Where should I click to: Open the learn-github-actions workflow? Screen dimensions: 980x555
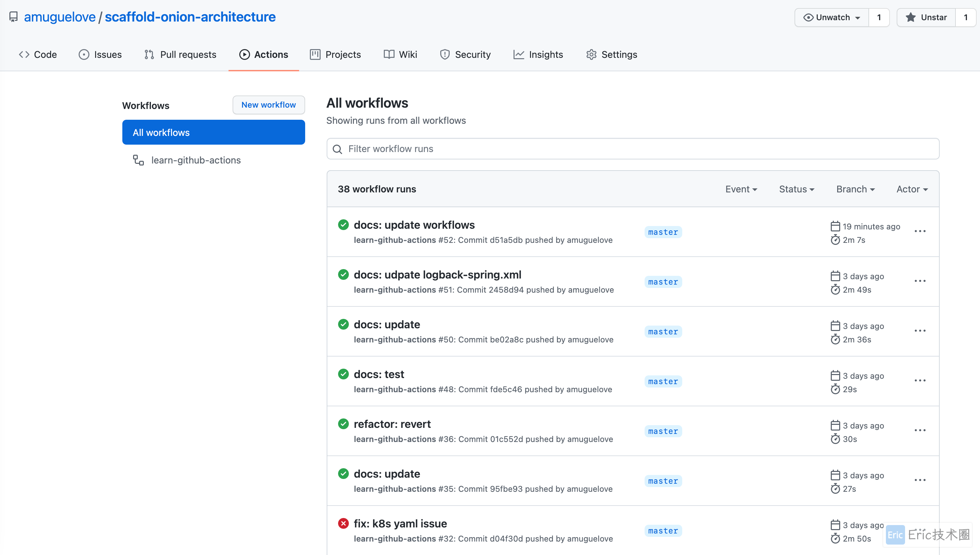pyautogui.click(x=196, y=160)
